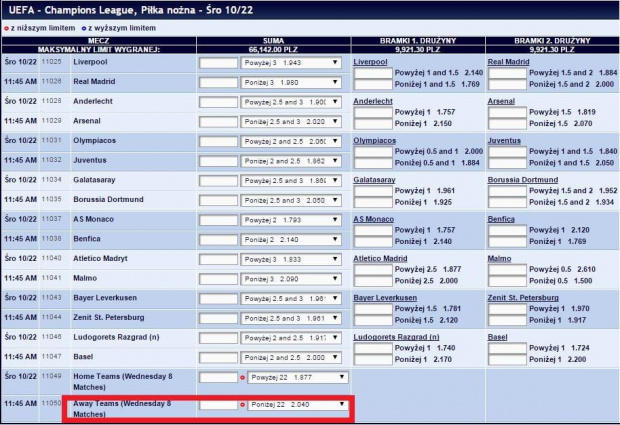The height and width of the screenshot is (425, 620).
Task: Expand Malmo Poniżej 3 total dropdown
Action: (x=291, y=279)
